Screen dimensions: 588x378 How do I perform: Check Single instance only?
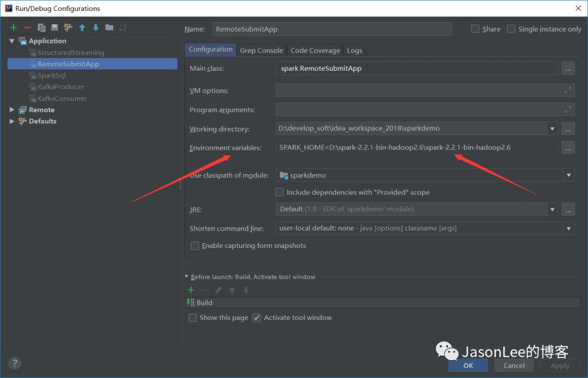coord(510,29)
